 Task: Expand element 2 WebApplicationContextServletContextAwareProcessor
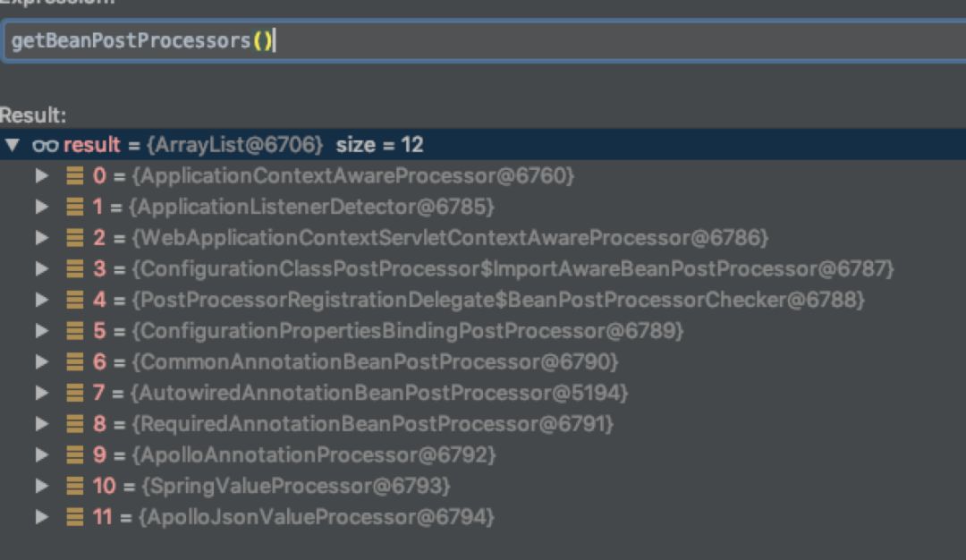click(x=41, y=238)
